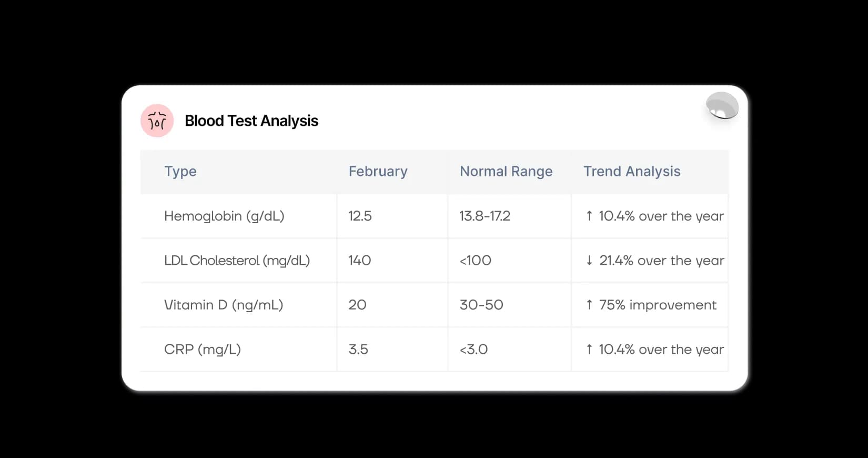
Task: Click the 12.5 Hemoglobin February value
Action: click(360, 216)
